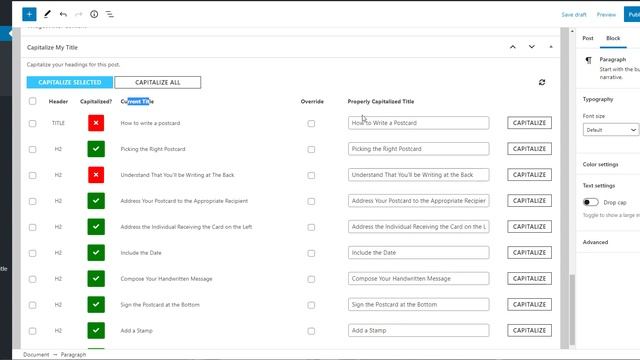Click Save draft
Image resolution: width=640 pixels, height=360 pixels.
click(574, 14)
